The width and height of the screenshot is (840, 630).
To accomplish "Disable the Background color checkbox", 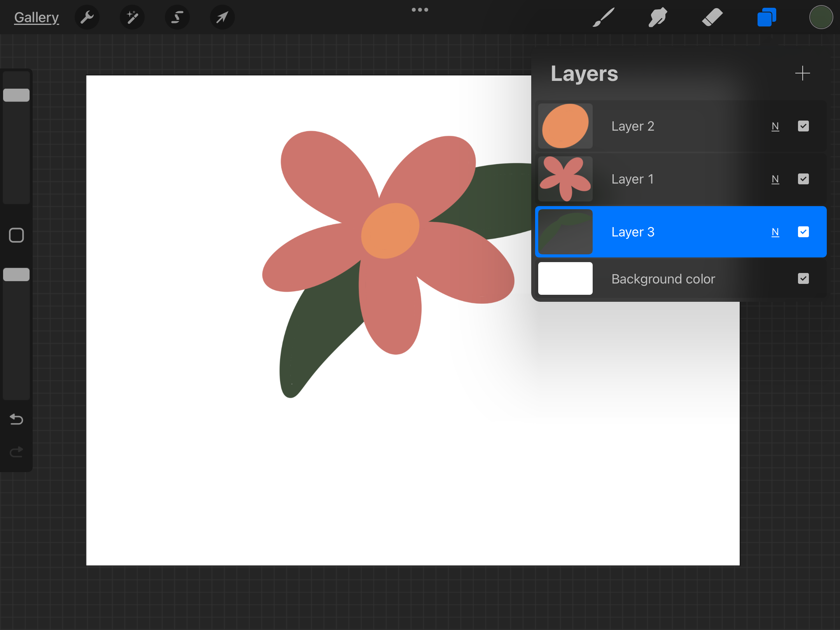I will (x=803, y=278).
